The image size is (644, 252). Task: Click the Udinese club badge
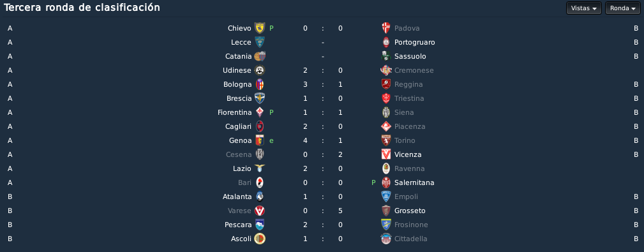click(260, 70)
